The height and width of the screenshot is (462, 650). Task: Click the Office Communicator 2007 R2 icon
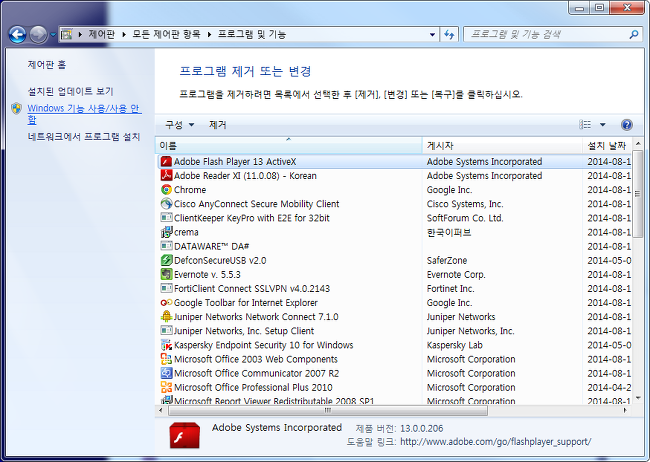[x=166, y=373]
